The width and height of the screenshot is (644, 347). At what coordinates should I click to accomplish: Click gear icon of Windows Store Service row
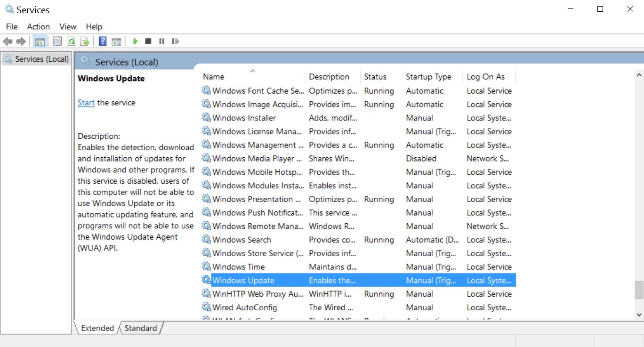coord(206,253)
